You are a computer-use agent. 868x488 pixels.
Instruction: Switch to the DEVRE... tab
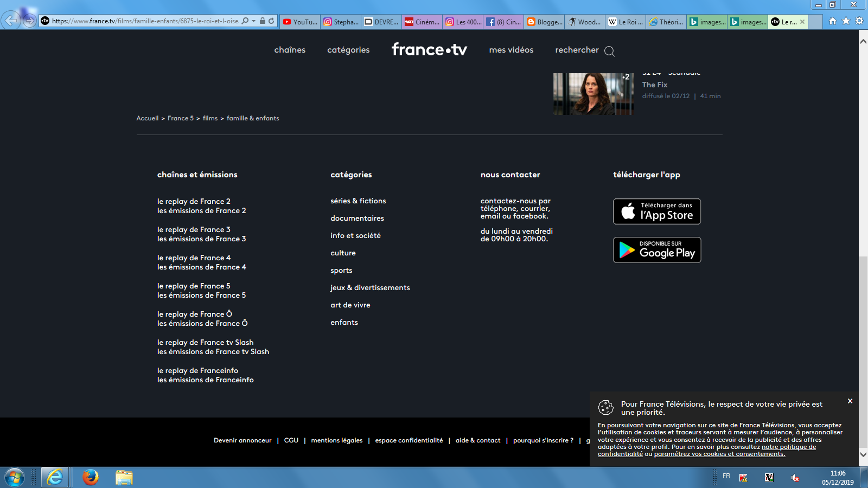[x=381, y=22]
